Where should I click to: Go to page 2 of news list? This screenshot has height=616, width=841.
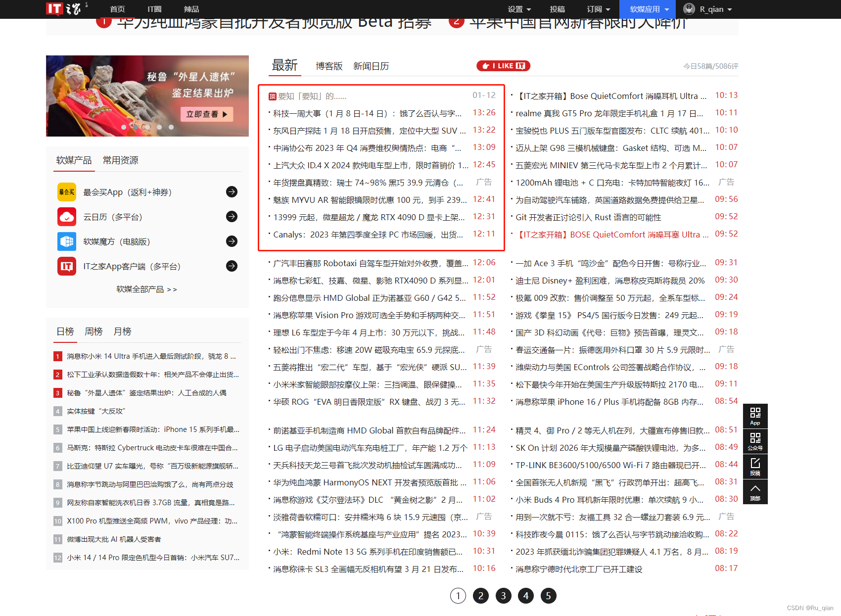[x=481, y=596]
